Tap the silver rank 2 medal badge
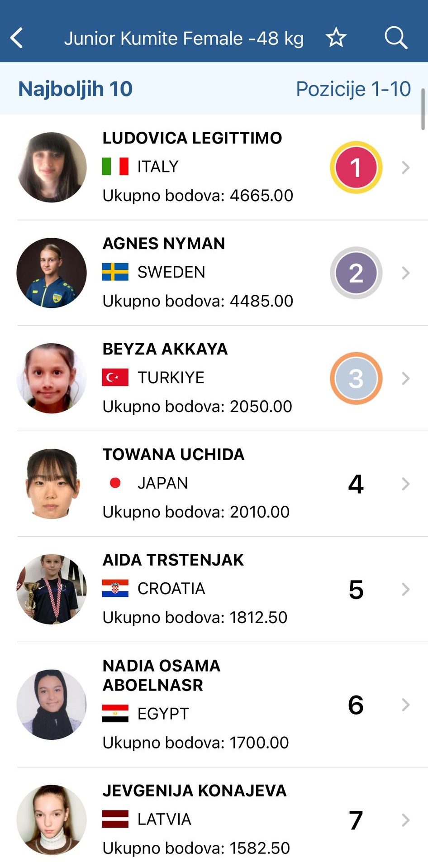This screenshot has height=868, width=428. pyautogui.click(x=356, y=273)
